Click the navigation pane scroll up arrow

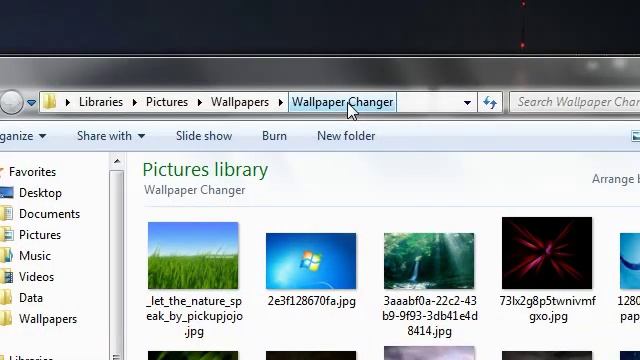coord(117,161)
